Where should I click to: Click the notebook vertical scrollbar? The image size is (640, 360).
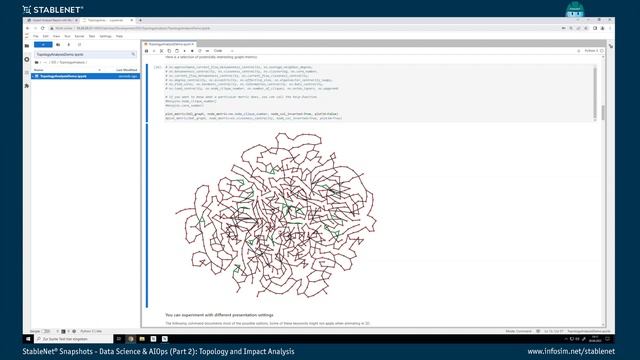pos(603,113)
